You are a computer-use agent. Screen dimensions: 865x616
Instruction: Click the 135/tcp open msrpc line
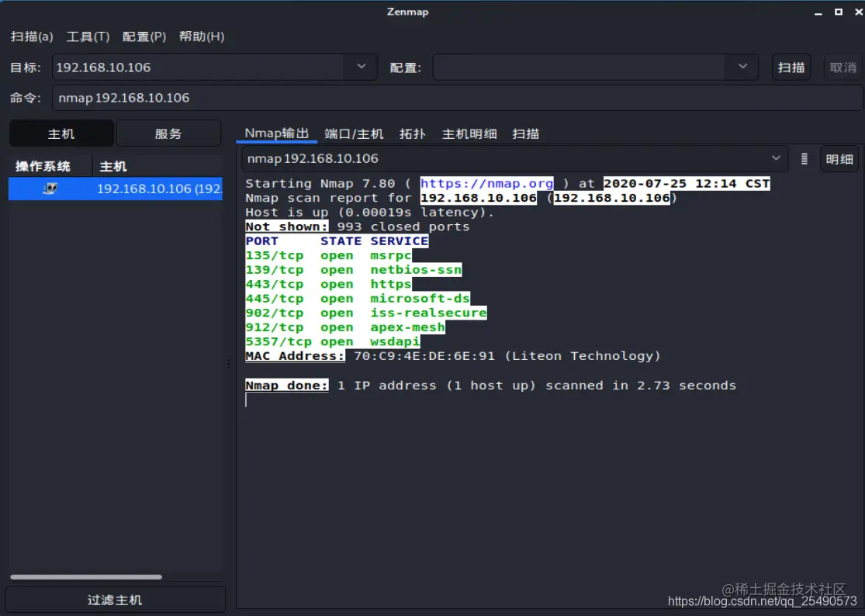pyautogui.click(x=328, y=255)
